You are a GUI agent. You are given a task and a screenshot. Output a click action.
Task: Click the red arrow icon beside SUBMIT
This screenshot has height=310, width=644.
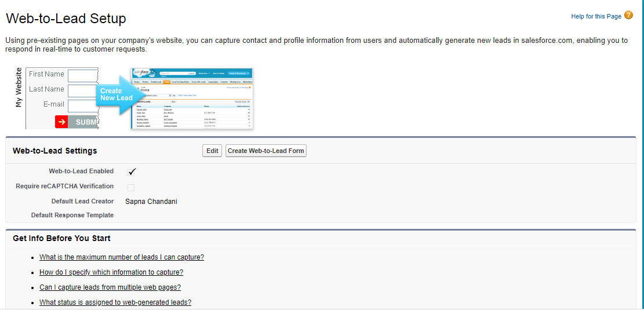coord(61,122)
